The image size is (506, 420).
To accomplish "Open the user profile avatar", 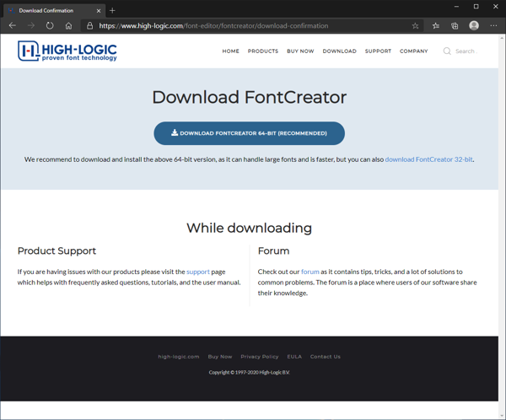I will 474,25.
